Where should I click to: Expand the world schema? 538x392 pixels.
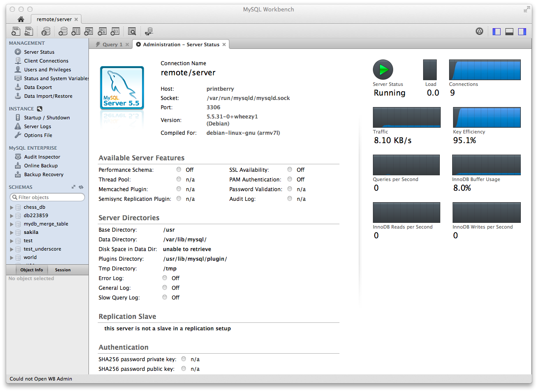tap(12, 258)
